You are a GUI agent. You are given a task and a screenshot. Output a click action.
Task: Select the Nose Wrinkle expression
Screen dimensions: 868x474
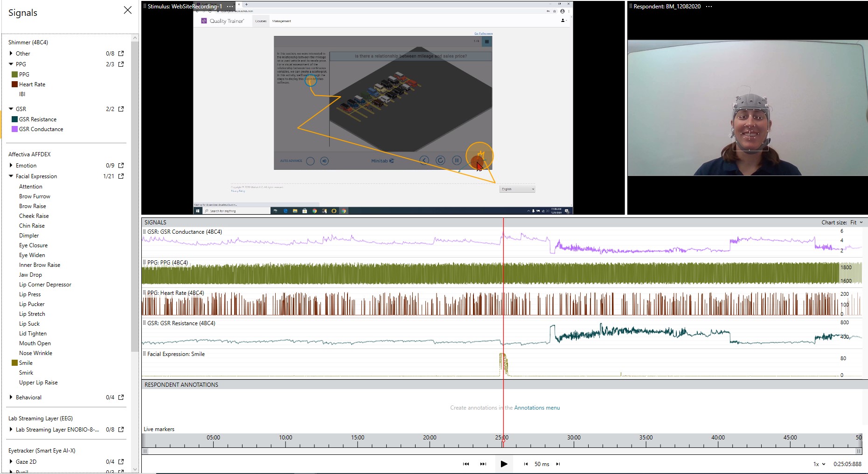coord(35,353)
